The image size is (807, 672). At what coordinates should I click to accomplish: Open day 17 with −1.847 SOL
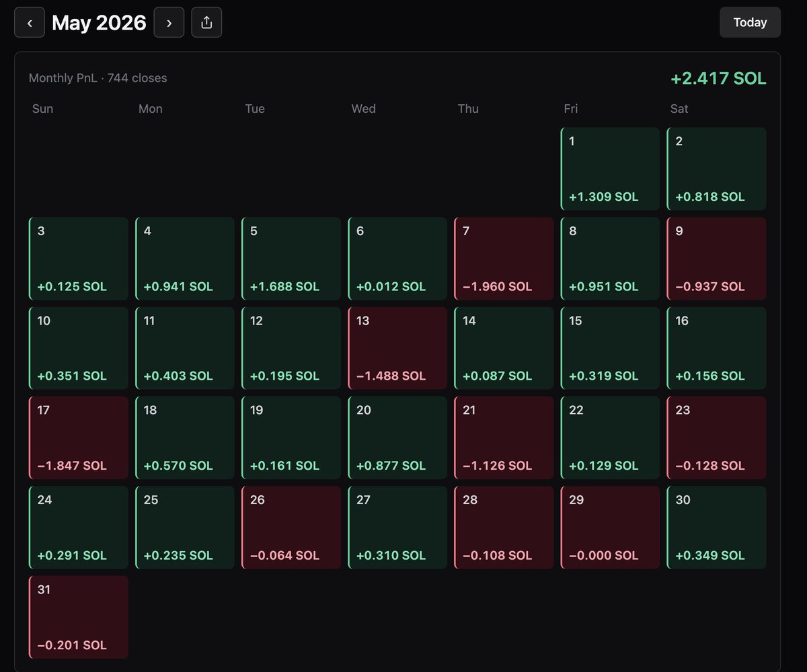[79, 437]
